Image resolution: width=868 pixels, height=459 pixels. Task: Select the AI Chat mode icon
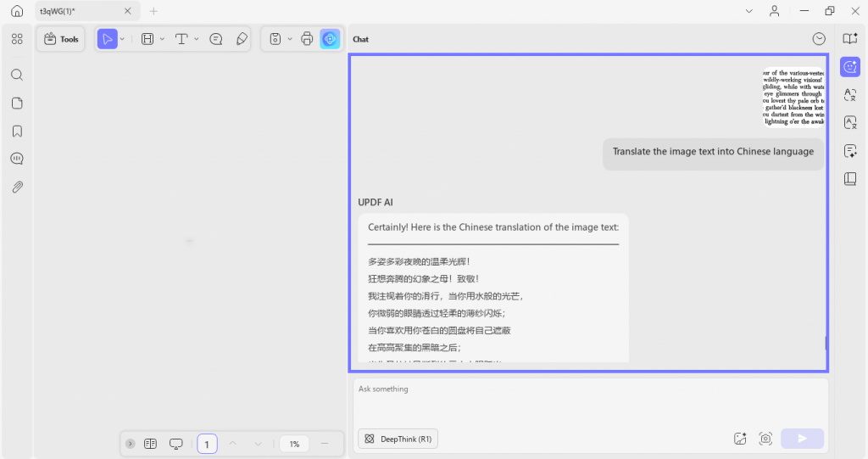coord(850,67)
